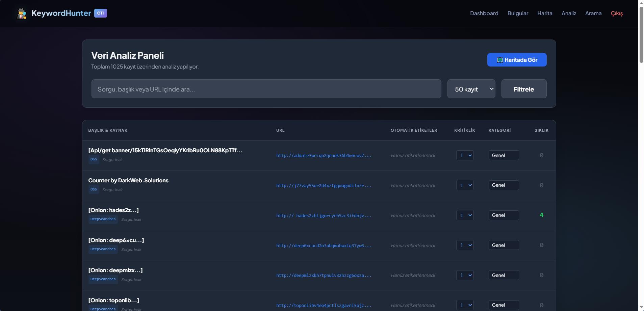
Task: Select the Counter by DarkWeb.Solutions title
Action: pyautogui.click(x=128, y=180)
